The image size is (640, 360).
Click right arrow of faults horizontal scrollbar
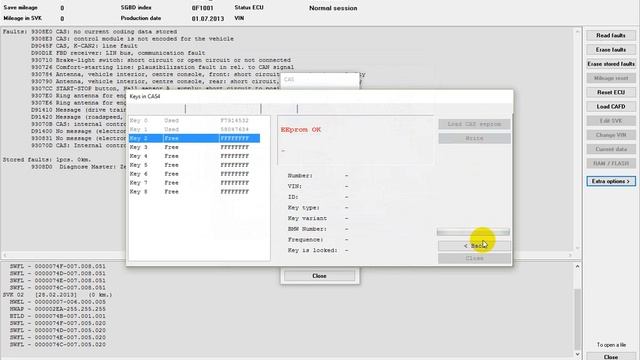click(x=570, y=255)
